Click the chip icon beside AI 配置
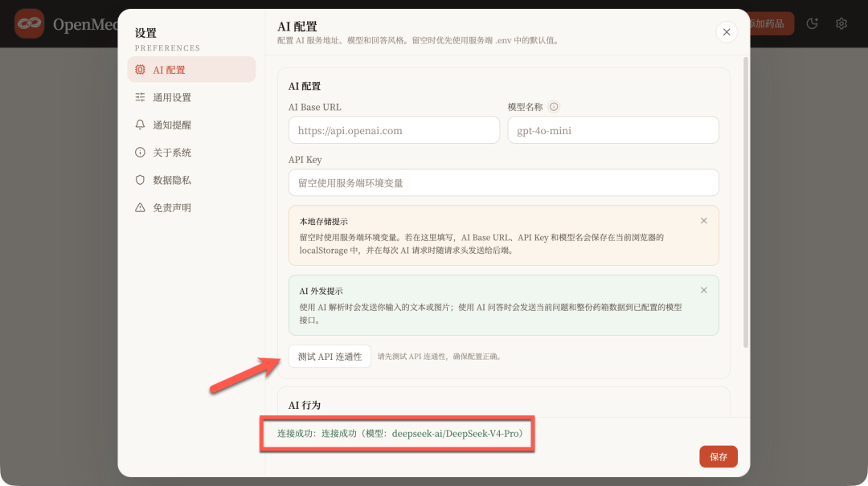868x486 pixels. (140, 70)
